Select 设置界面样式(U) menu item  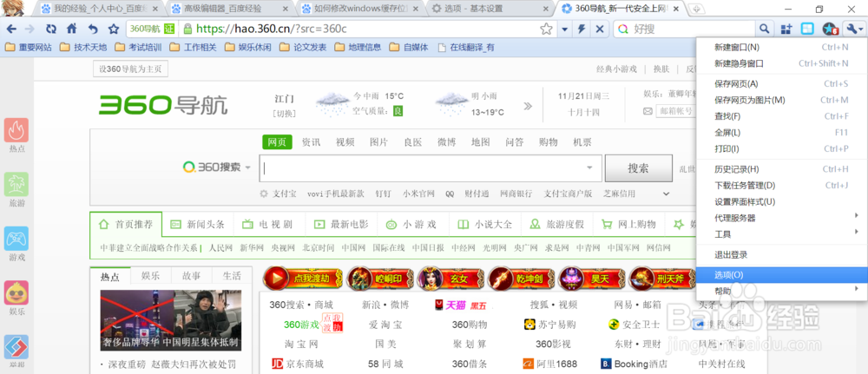(x=782, y=201)
